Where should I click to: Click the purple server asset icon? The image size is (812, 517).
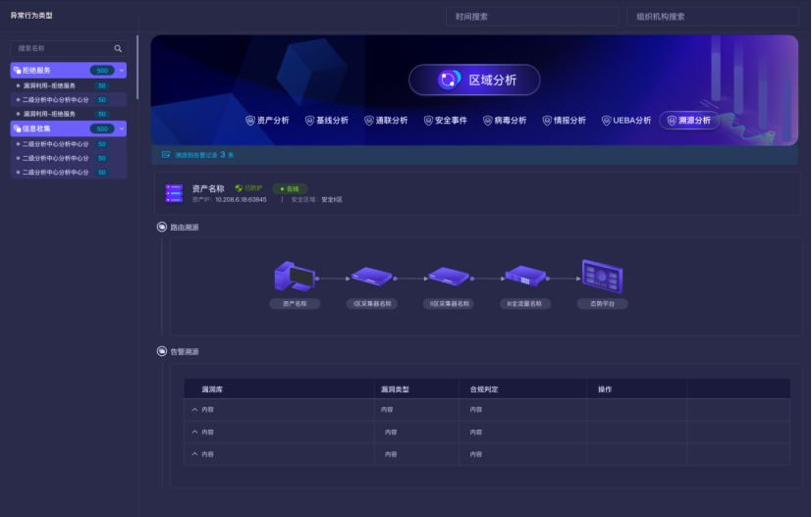[x=175, y=193]
